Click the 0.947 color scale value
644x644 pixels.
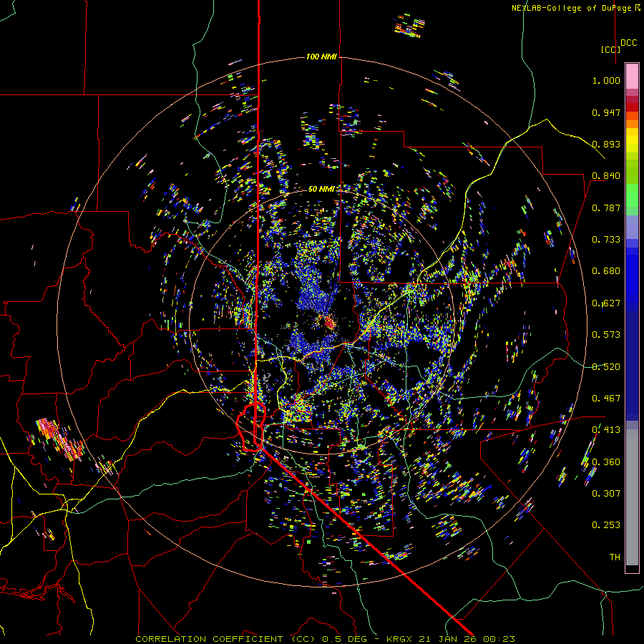606,112
